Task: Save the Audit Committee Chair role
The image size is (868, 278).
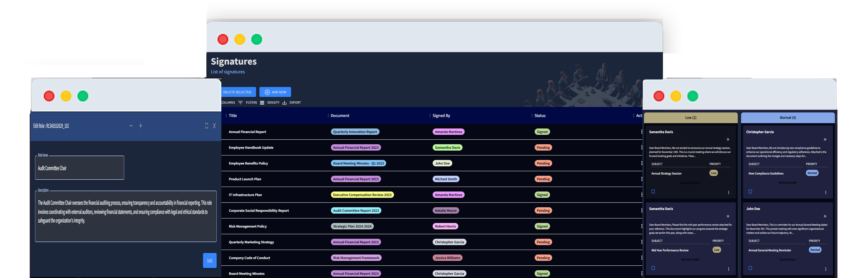Action: point(210,260)
